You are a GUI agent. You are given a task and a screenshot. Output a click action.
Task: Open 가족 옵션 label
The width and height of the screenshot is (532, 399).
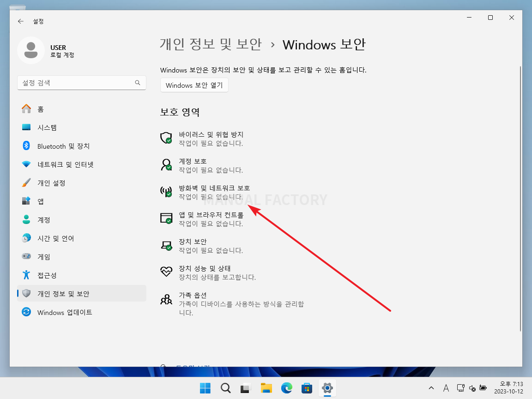point(193,296)
